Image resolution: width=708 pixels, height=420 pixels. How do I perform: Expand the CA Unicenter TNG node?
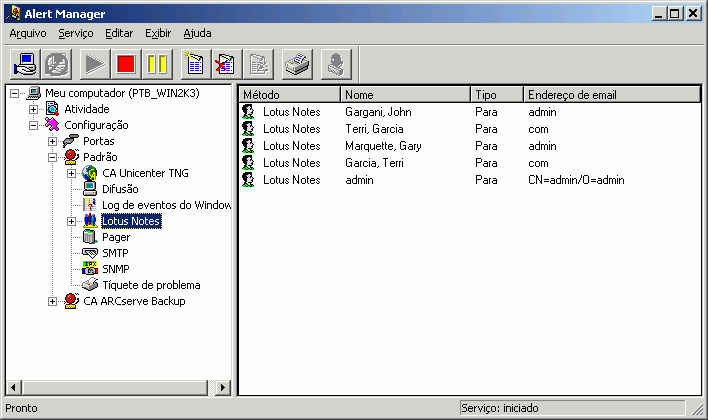click(x=71, y=173)
